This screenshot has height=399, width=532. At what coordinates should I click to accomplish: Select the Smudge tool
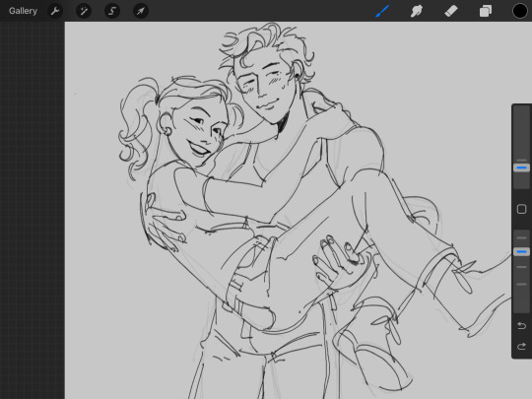(417, 11)
